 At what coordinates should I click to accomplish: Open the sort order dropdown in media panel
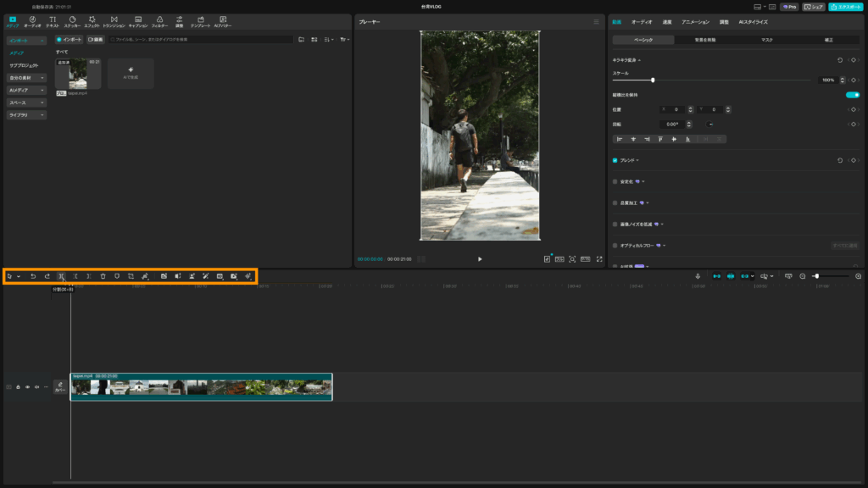329,40
